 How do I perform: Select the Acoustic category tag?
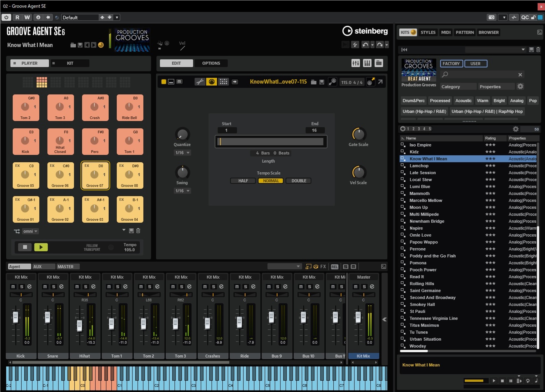[x=463, y=101]
